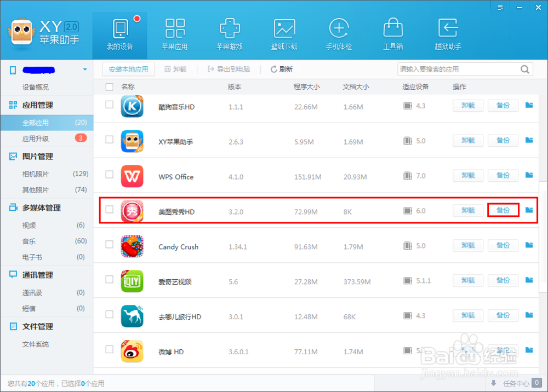Open 其他照片 in the sidebar
This screenshot has height=392, width=548.
coord(47,190)
